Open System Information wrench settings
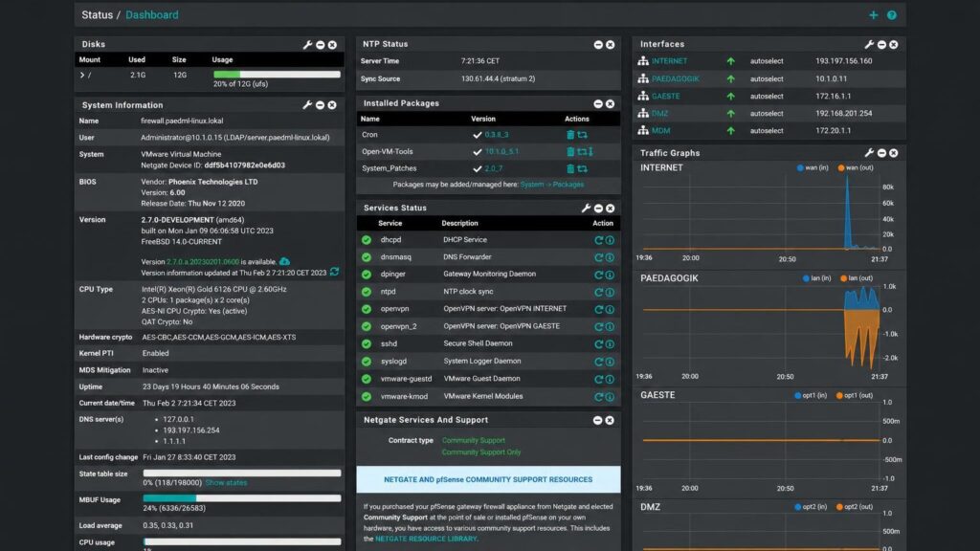Image resolution: width=980 pixels, height=551 pixels. [307, 105]
